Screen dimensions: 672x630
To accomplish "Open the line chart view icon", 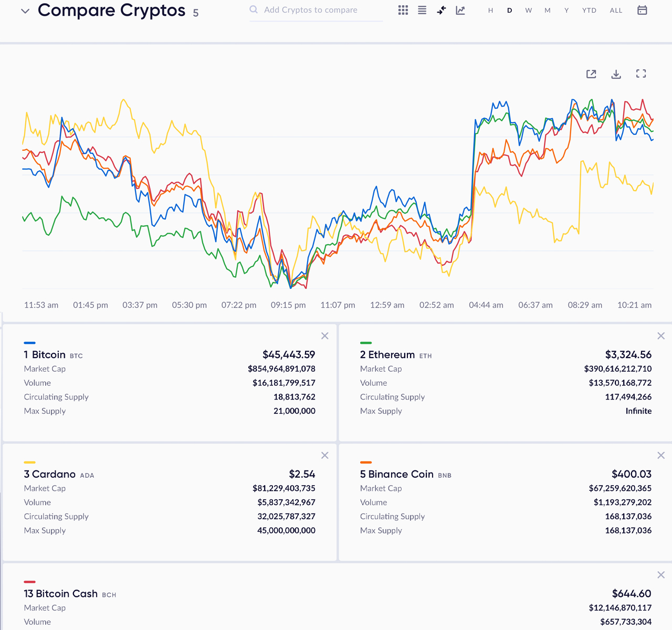I will coord(460,10).
